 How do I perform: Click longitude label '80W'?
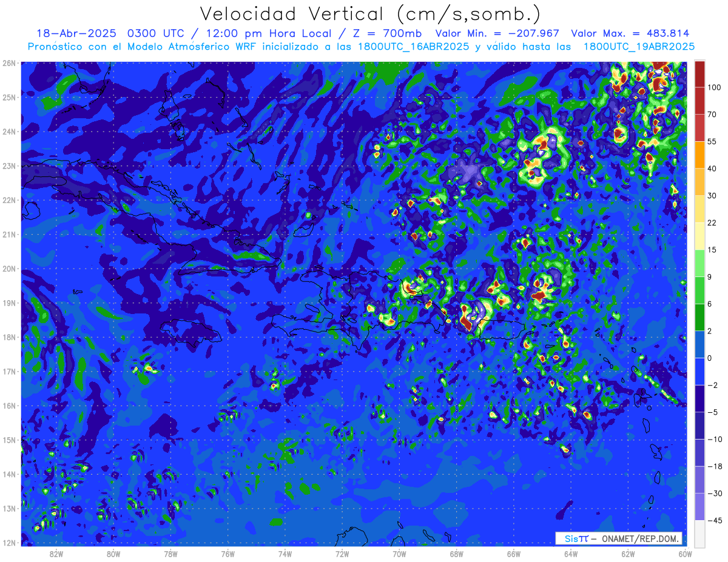coord(113,554)
